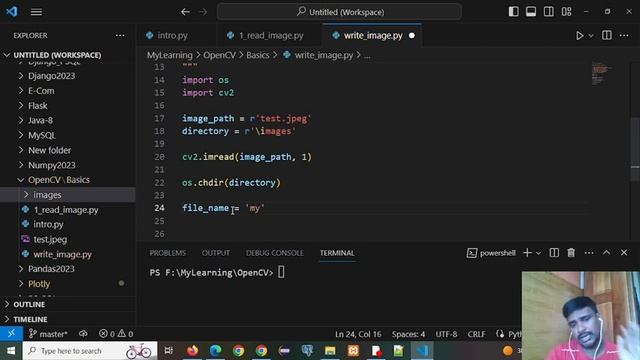This screenshot has height=360, width=640.
Task: Click master branch in status bar
Action: click(48, 334)
